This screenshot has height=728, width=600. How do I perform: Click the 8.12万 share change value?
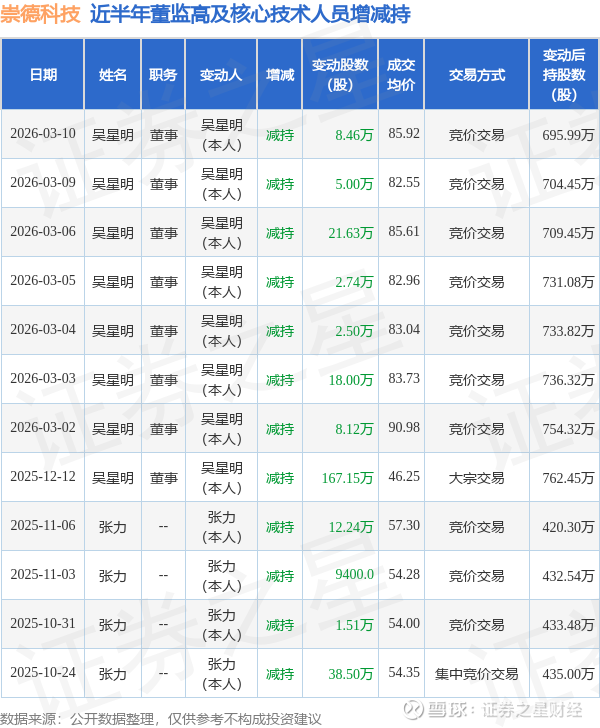[x=354, y=429]
